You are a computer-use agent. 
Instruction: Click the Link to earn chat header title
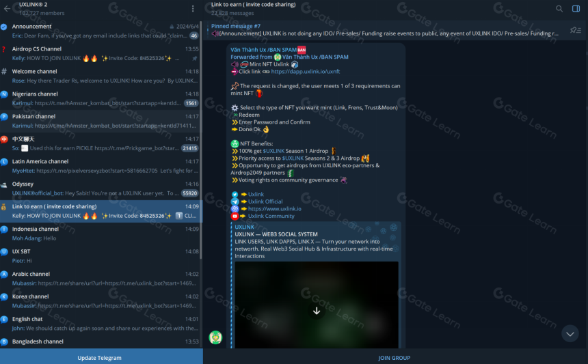(x=253, y=5)
